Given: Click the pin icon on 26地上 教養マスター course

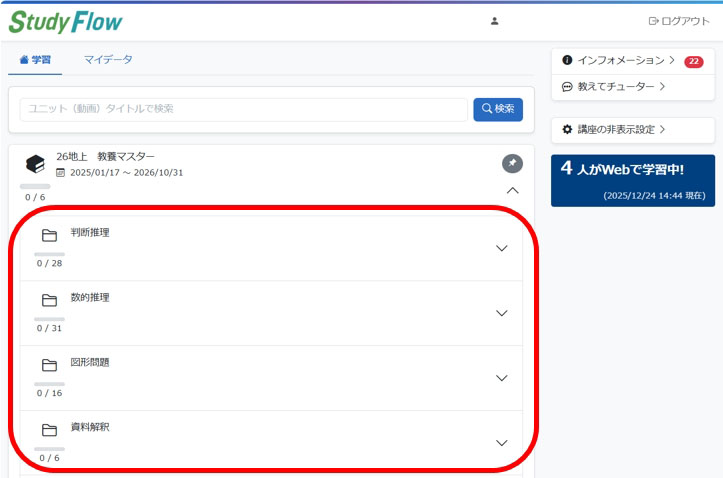Looking at the screenshot, I should (x=512, y=163).
